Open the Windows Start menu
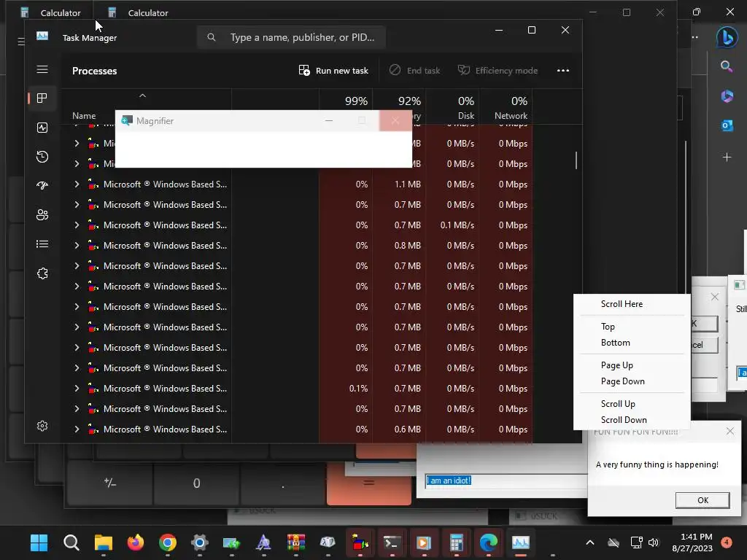The width and height of the screenshot is (747, 560). [x=39, y=542]
